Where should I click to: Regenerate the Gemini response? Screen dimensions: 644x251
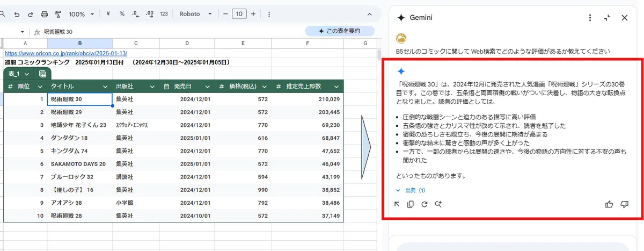click(425, 204)
